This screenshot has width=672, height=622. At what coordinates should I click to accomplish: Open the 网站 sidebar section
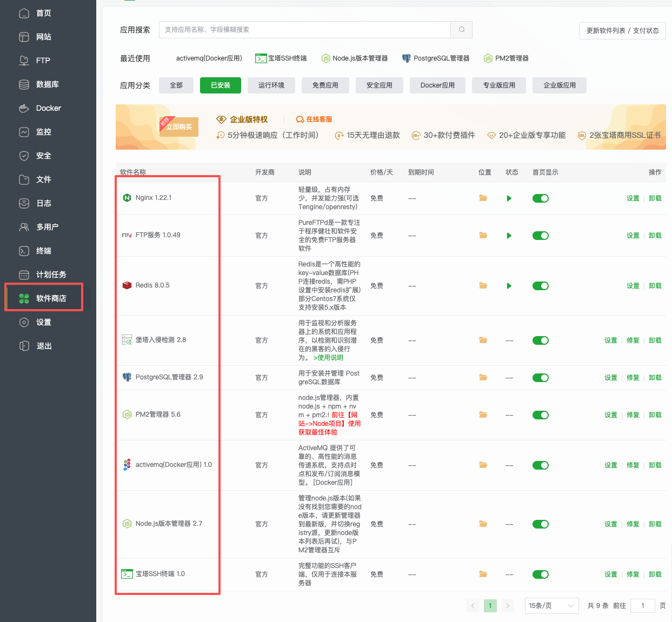(x=43, y=37)
